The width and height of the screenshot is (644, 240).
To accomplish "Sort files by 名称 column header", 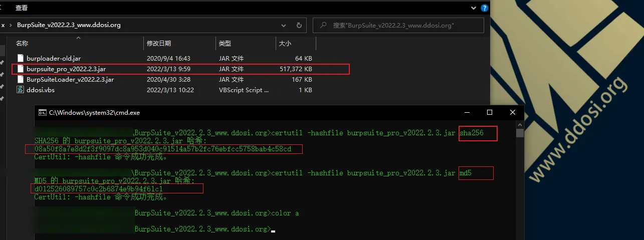I will (22, 44).
